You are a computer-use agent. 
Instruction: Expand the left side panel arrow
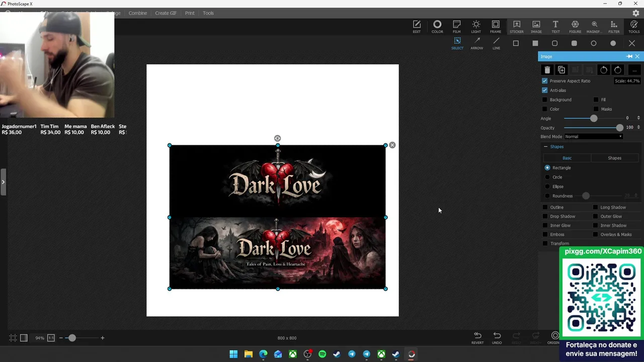(x=3, y=182)
